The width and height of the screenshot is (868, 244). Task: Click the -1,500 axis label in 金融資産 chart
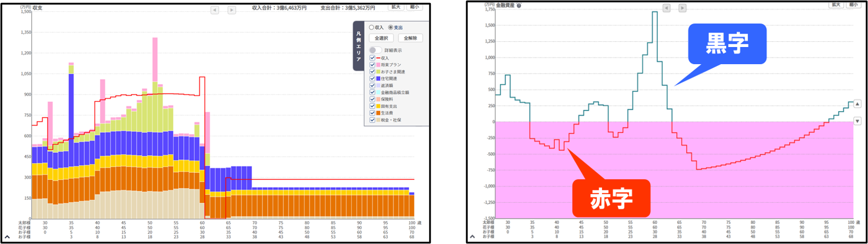coord(488,218)
